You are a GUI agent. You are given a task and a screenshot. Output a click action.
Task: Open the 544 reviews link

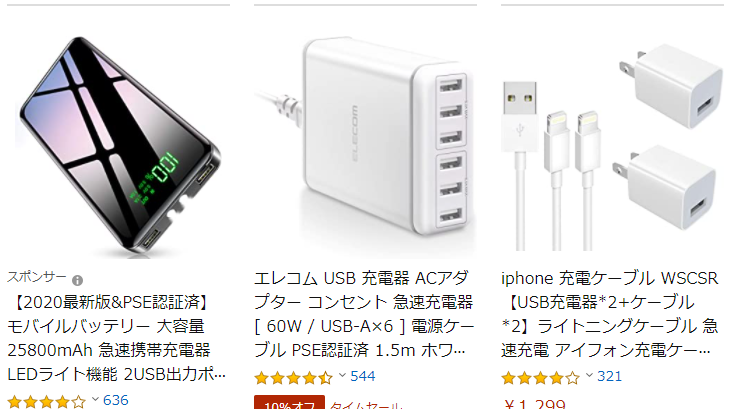[363, 376]
